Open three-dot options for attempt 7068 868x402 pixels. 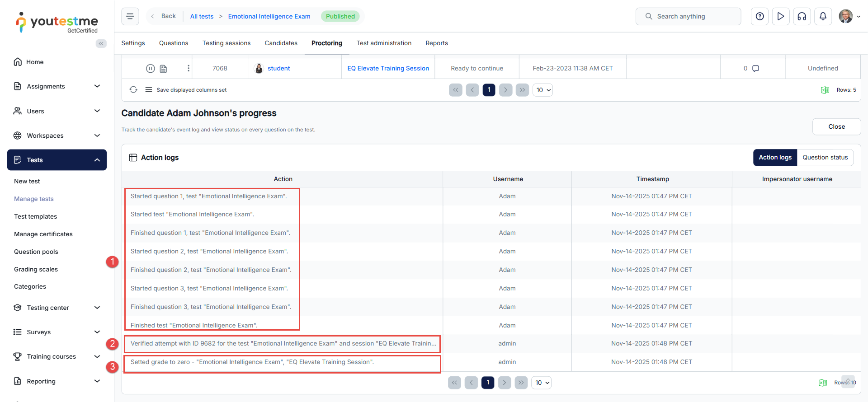click(x=189, y=69)
